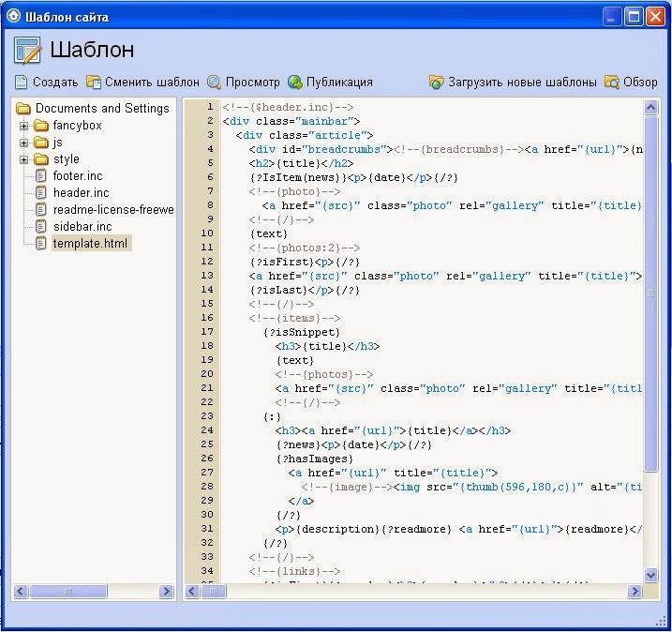Click file tree scroll right arrow
Viewport: 672px width, 632px height.
coord(166,592)
